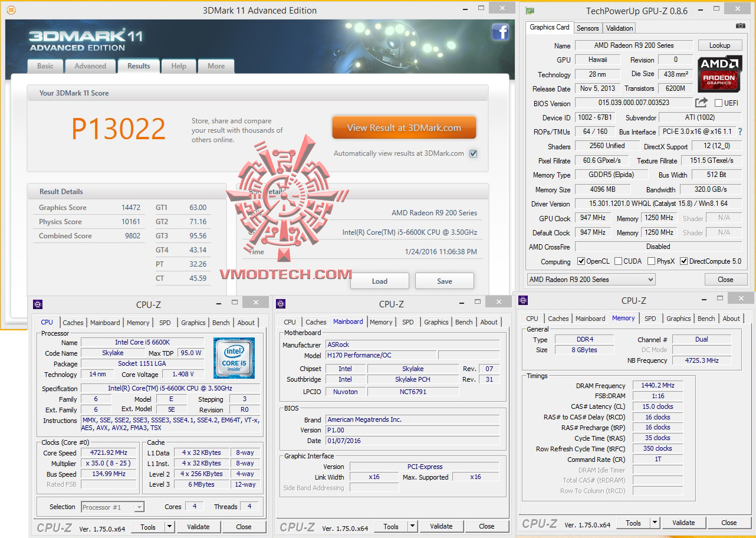This screenshot has width=756, height=538.
Task: Open the Bench tab in the CPU-Z CPU window
Action: click(x=221, y=323)
